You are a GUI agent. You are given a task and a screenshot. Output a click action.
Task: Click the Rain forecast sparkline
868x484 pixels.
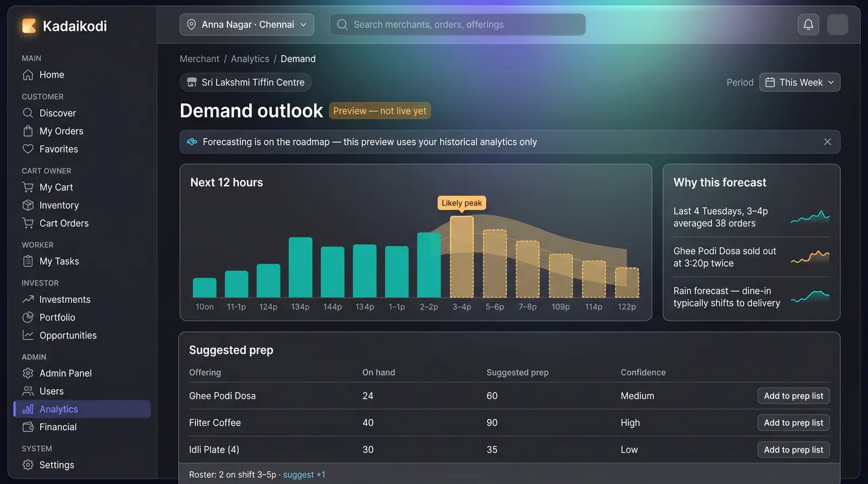(810, 296)
